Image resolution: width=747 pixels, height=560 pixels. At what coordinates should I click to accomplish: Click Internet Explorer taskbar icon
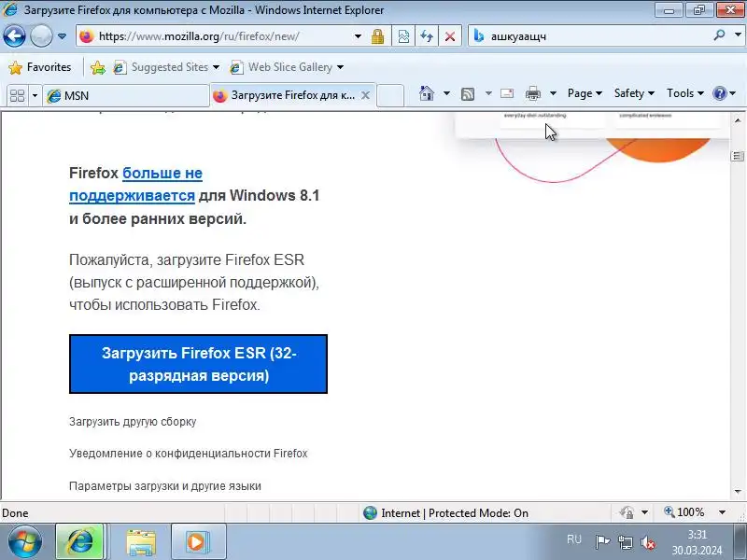point(79,541)
